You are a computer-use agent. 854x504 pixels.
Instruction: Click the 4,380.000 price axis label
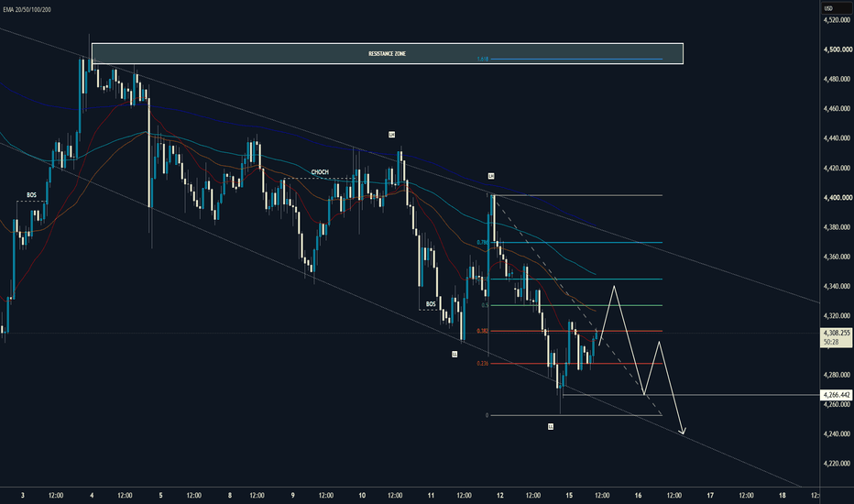838,226
